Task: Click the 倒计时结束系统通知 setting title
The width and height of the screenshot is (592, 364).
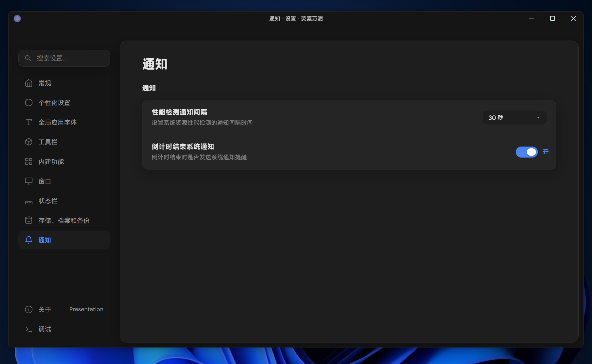Action: click(x=183, y=147)
